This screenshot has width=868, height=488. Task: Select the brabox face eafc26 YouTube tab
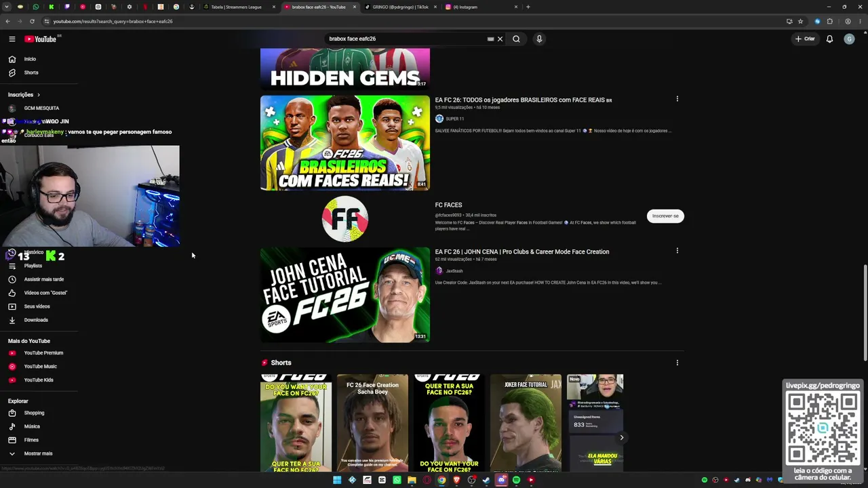(x=319, y=7)
